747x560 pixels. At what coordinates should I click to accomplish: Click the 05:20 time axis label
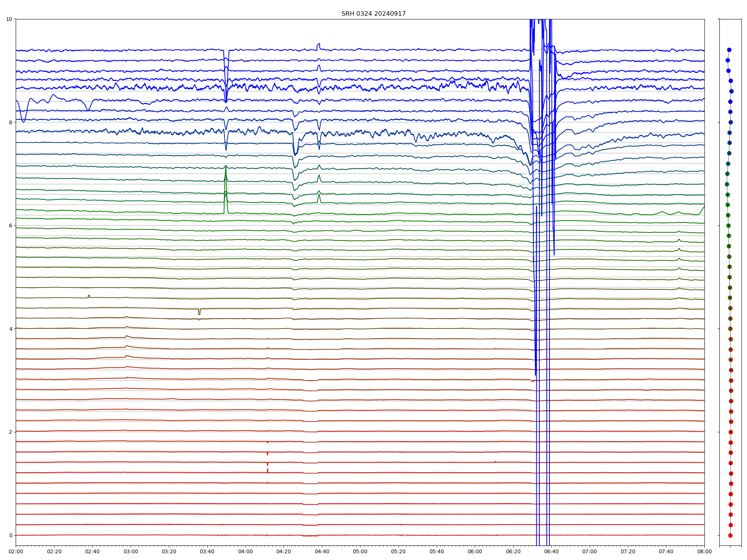(x=398, y=552)
